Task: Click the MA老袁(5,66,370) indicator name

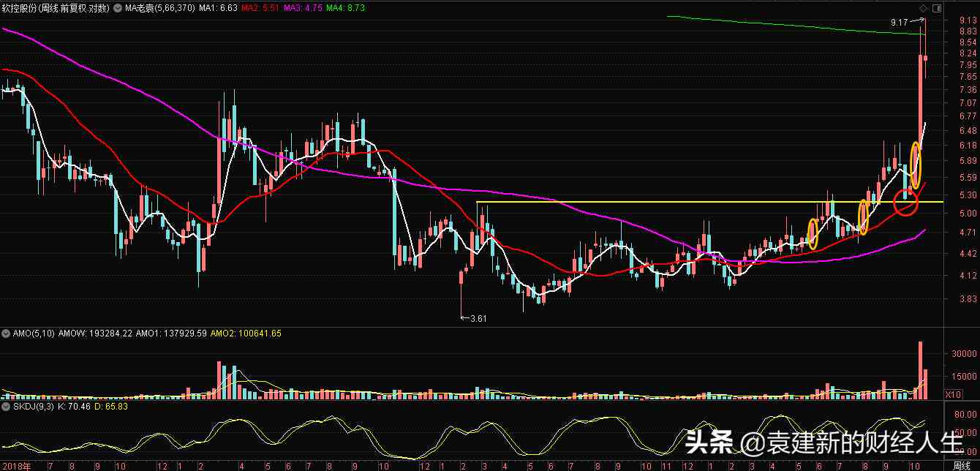Action: [x=160, y=8]
